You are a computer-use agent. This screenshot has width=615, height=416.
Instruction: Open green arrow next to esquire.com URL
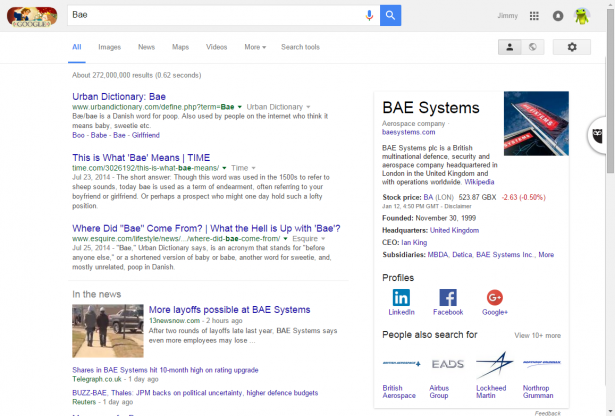click(x=286, y=239)
